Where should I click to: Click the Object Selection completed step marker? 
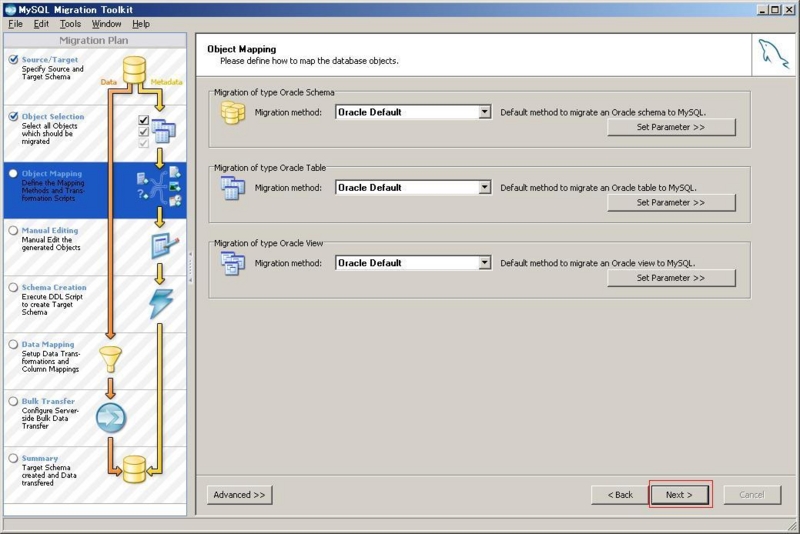pyautogui.click(x=13, y=117)
